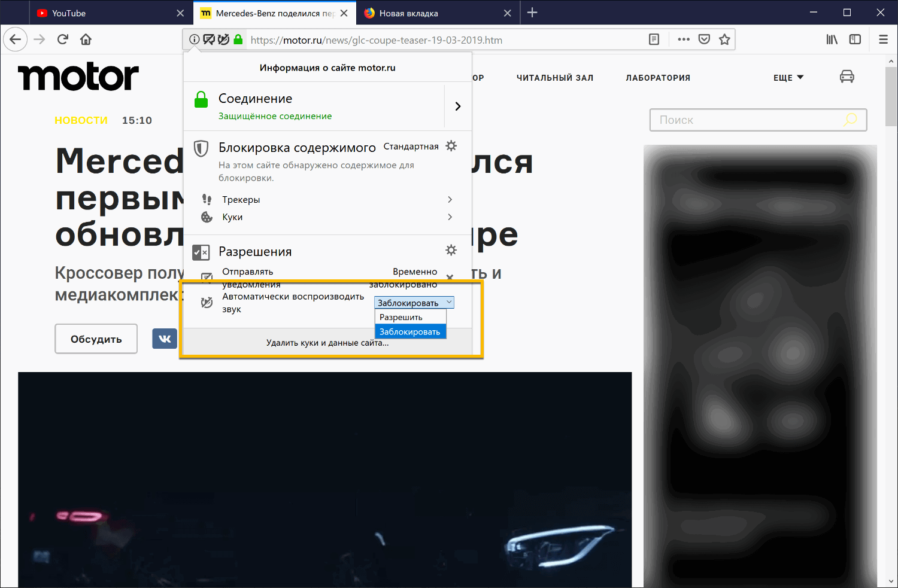Show the sidebar
The image size is (898, 588).
[x=855, y=39]
